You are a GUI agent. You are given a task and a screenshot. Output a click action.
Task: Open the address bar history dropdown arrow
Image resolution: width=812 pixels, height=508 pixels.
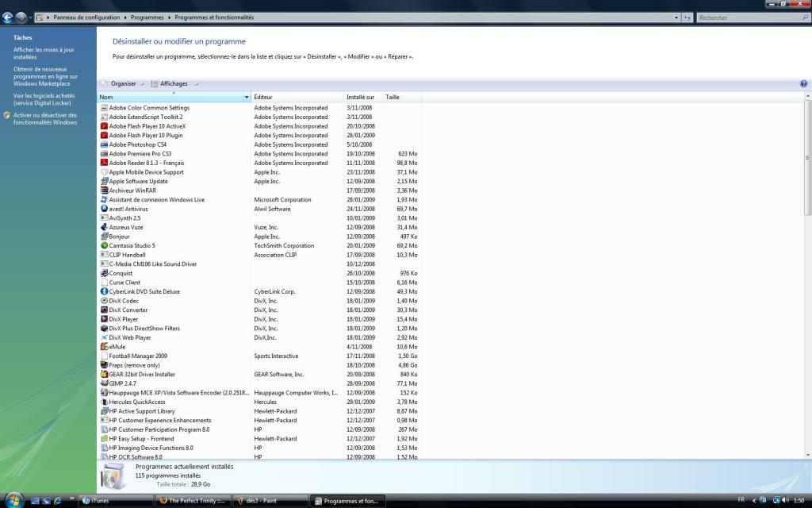pos(676,17)
